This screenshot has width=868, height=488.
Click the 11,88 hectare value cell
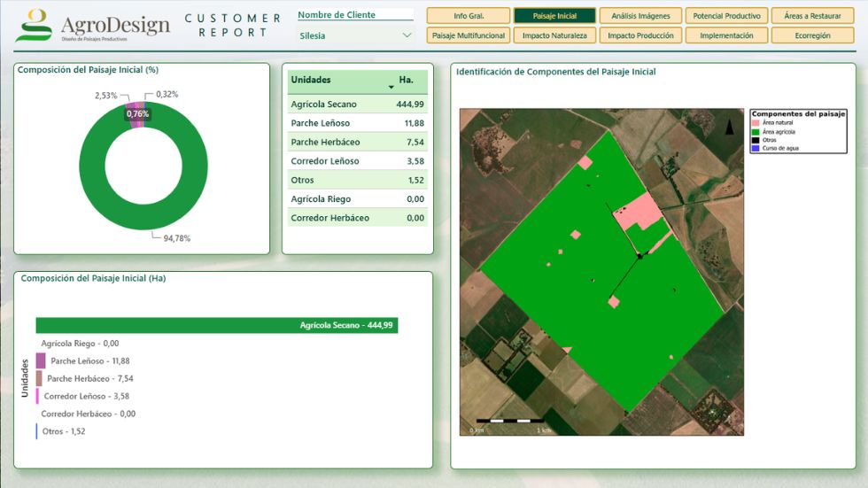coord(415,123)
